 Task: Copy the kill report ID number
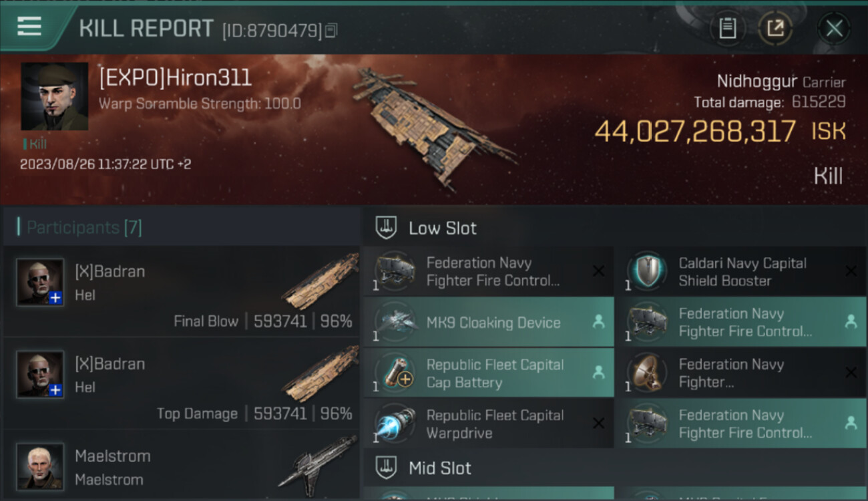(332, 30)
